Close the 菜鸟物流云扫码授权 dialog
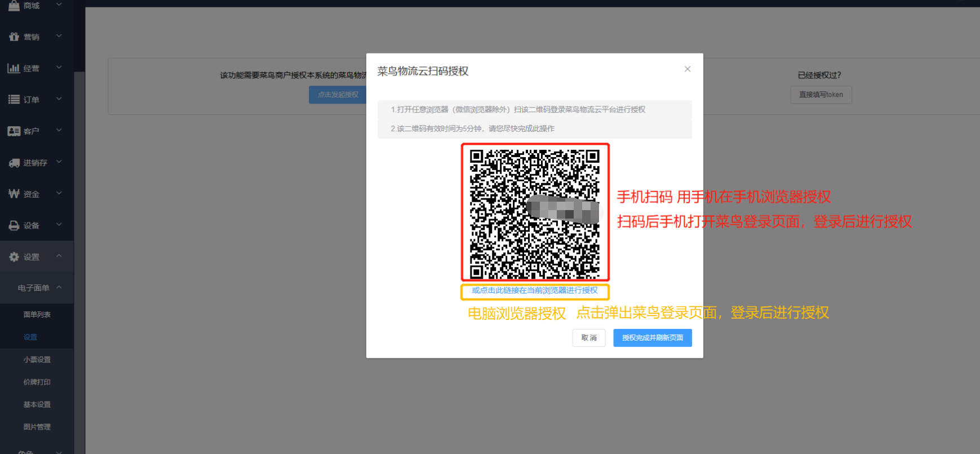 (688, 69)
